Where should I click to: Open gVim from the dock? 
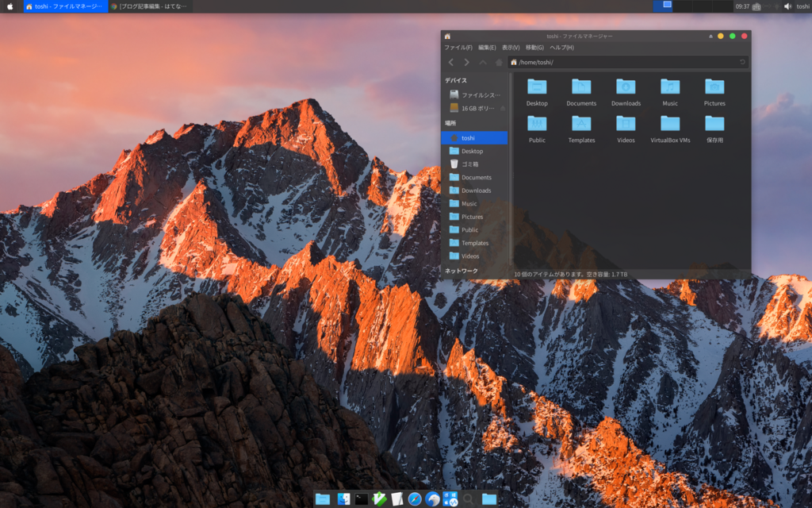[381, 499]
